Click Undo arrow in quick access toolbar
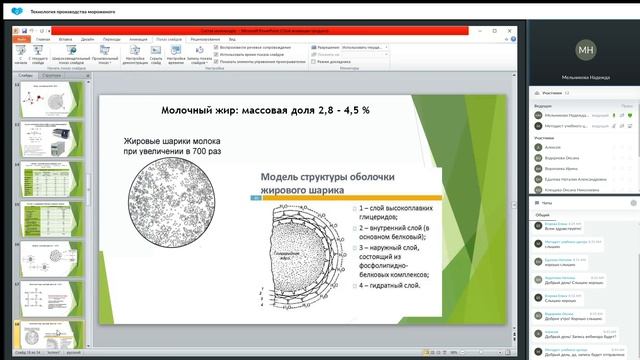The image size is (640, 360). (32, 31)
